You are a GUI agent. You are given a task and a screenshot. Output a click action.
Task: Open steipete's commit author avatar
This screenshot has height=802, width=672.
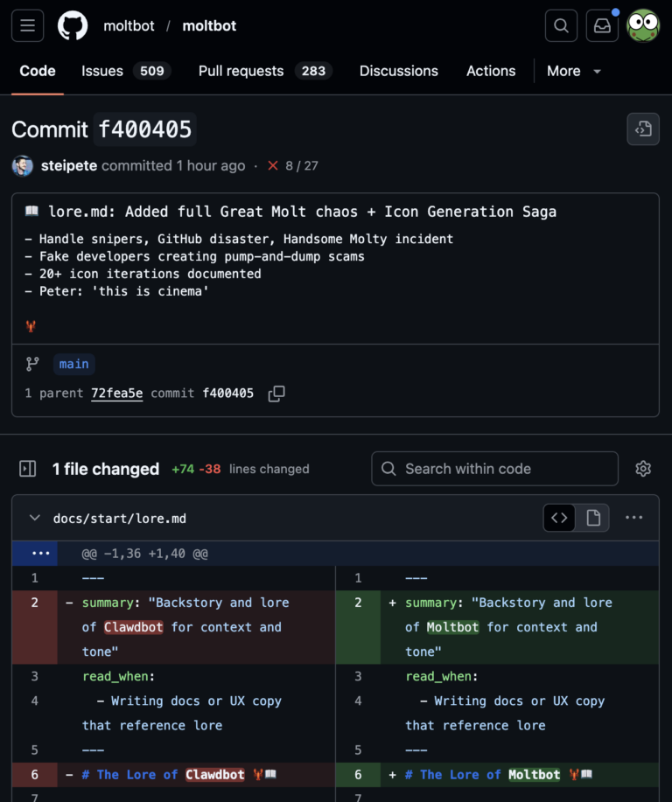22,165
